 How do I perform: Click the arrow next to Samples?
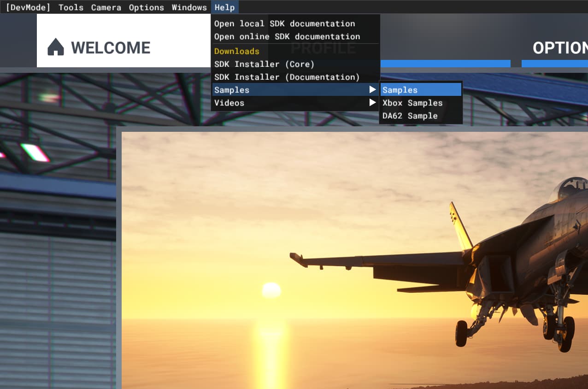pos(372,90)
